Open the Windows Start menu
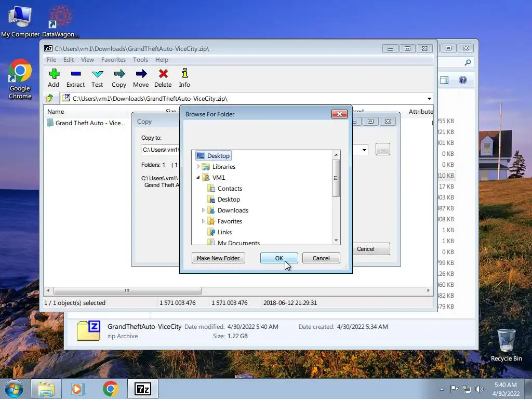532x399 pixels. coord(14,389)
